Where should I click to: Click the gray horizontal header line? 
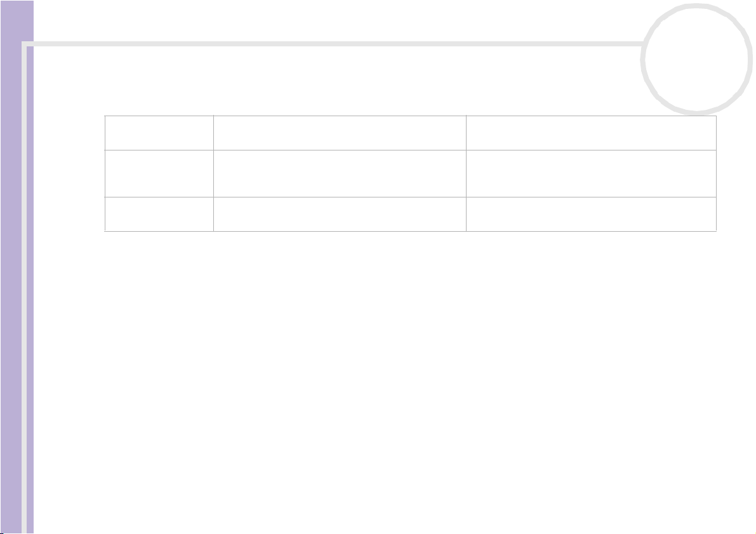pos(333,44)
